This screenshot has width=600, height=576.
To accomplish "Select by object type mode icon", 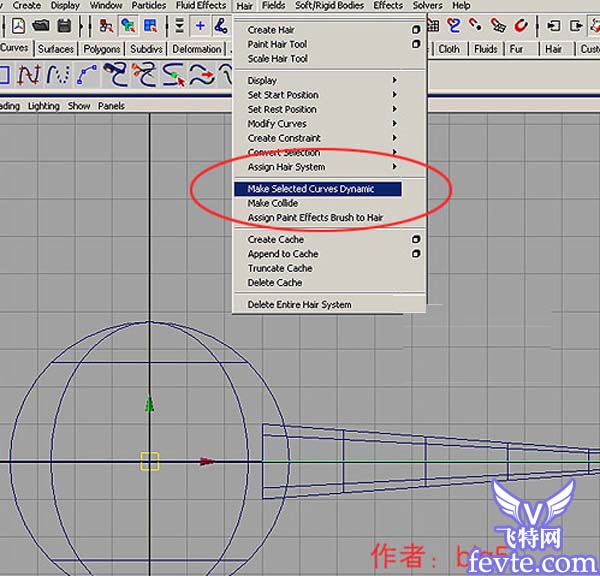I will point(128,26).
